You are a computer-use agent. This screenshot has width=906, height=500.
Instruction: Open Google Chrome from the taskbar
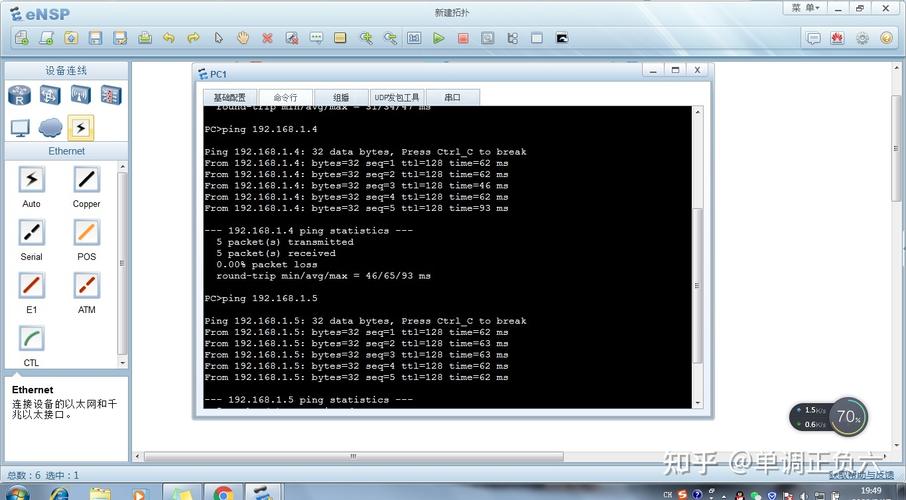(x=223, y=493)
